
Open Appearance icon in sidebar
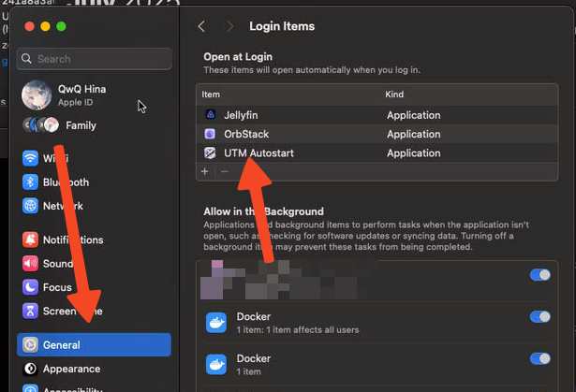coord(30,369)
